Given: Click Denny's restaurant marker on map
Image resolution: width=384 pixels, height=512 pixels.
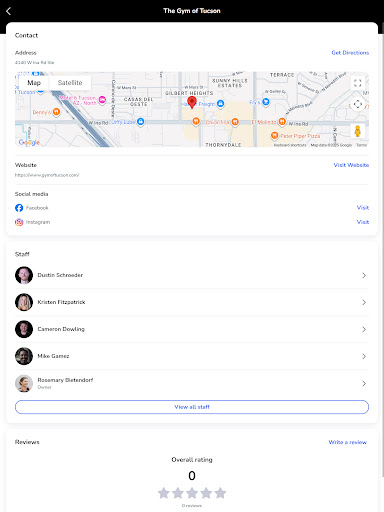Looking at the screenshot, I should click(x=56, y=112).
